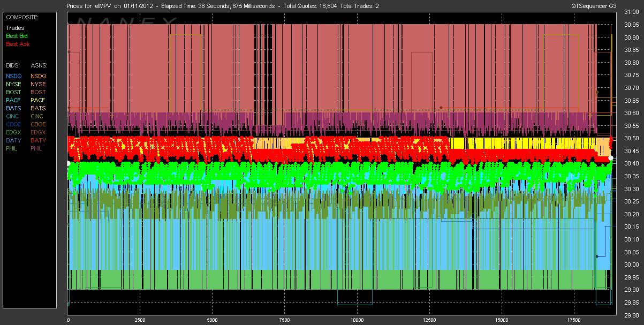The height and width of the screenshot is (325, 644).
Task: Click the 10000 tick label on x-axis
Action: (357, 320)
